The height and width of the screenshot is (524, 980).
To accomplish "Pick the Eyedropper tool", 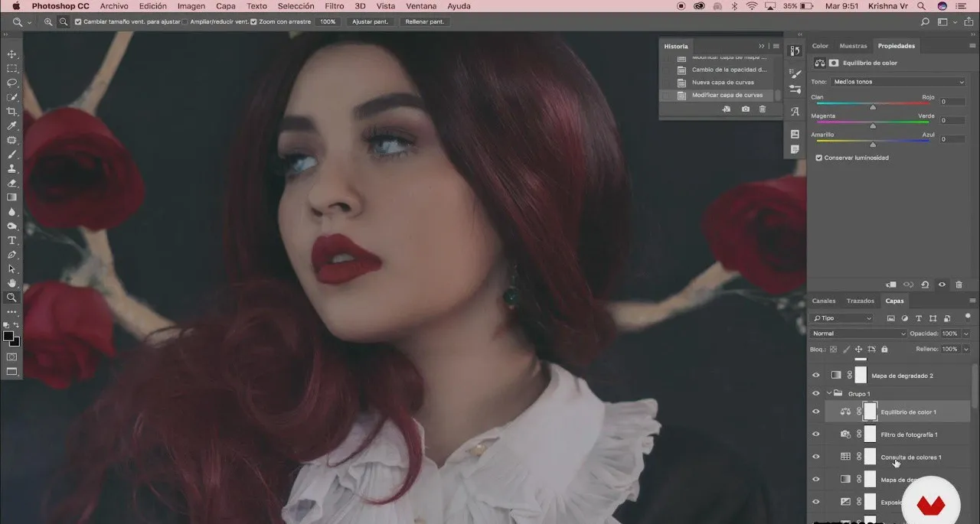I will [x=11, y=125].
